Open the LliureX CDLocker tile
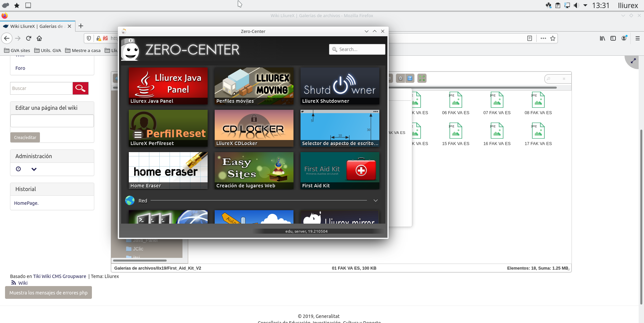Image resolution: width=644 pixels, height=323 pixels. [254, 128]
